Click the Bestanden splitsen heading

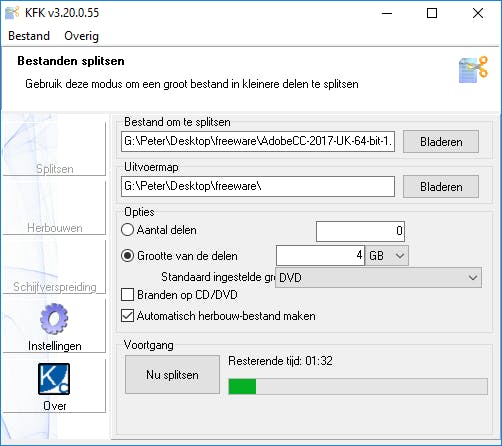tap(71, 61)
